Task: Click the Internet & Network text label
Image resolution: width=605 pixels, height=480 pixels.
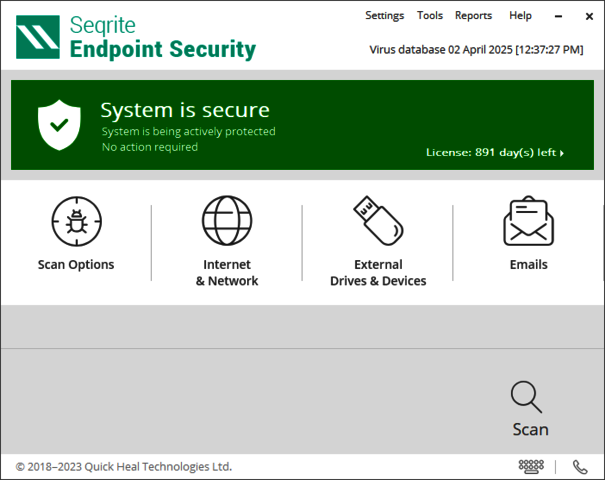Action: click(x=227, y=273)
